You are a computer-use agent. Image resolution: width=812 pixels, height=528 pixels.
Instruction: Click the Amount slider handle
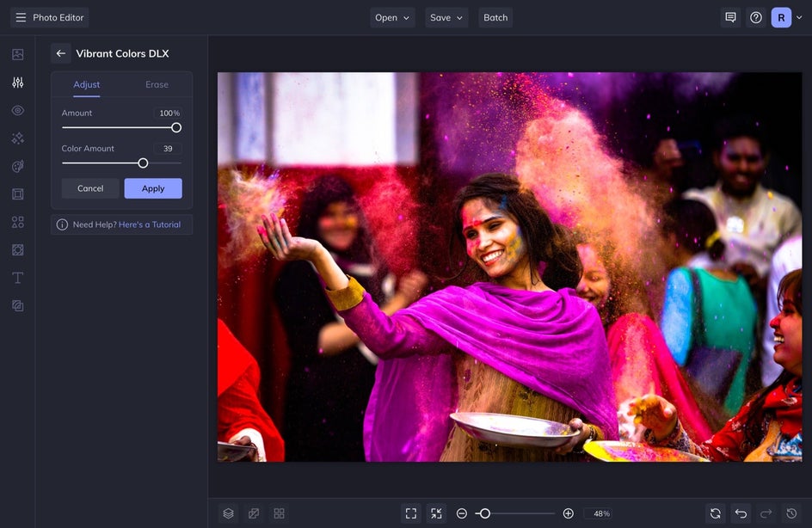click(176, 127)
